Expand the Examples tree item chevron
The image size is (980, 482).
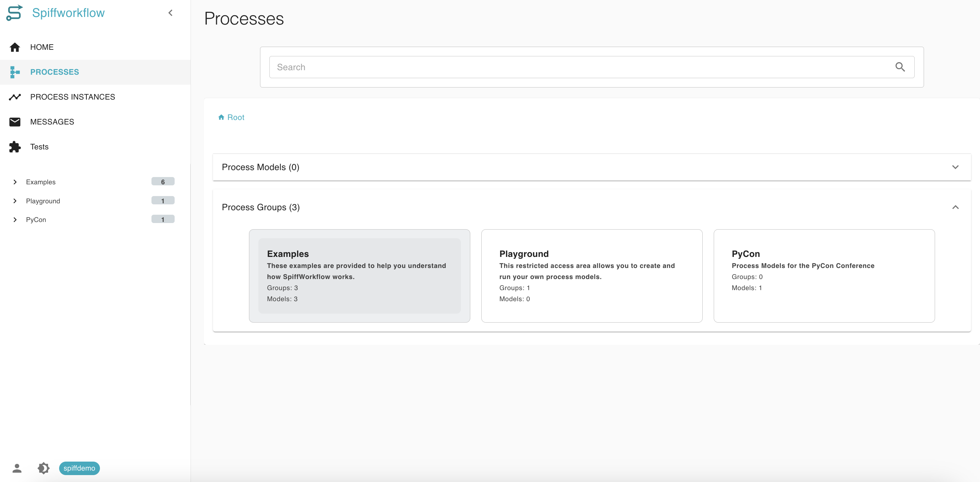15,182
